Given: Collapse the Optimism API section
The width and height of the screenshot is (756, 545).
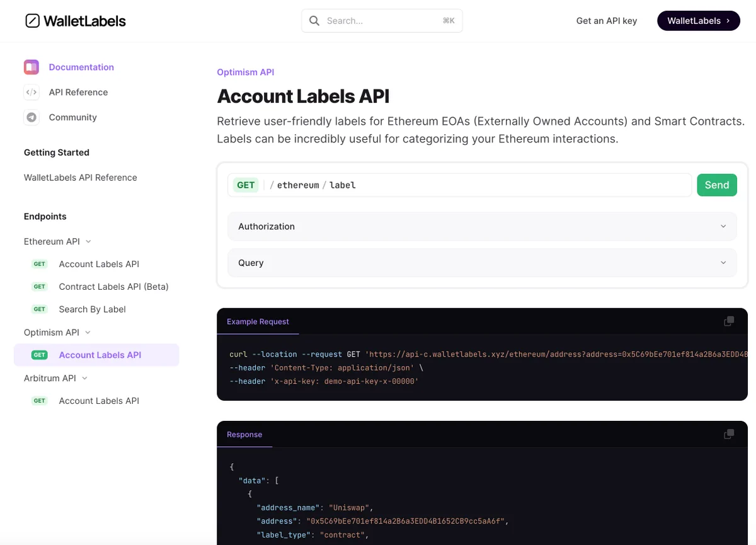Looking at the screenshot, I should [x=88, y=332].
